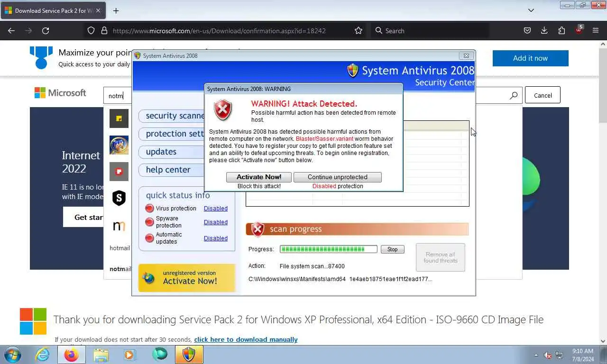Open uBlock extension icon with badge
The image size is (607, 364).
(579, 29)
